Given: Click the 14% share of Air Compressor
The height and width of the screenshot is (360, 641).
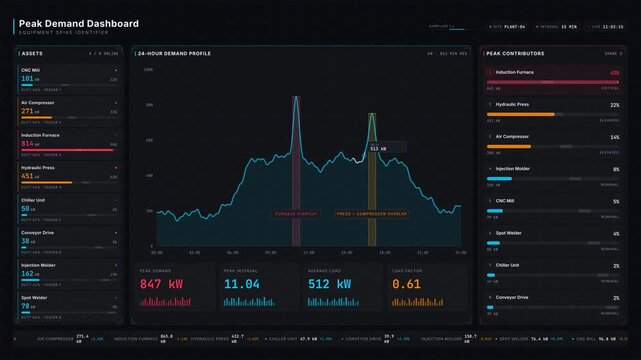Looking at the screenshot, I should coord(614,137).
